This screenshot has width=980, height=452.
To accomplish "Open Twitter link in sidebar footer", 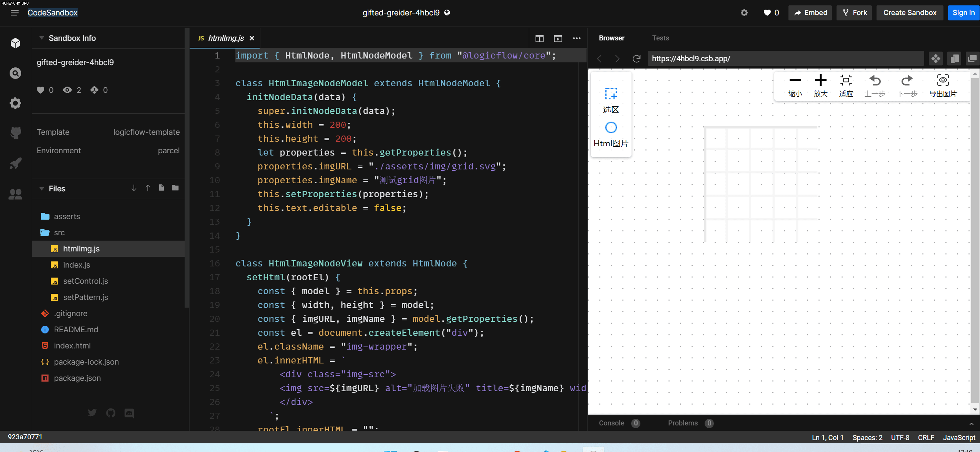I will pyautogui.click(x=92, y=413).
